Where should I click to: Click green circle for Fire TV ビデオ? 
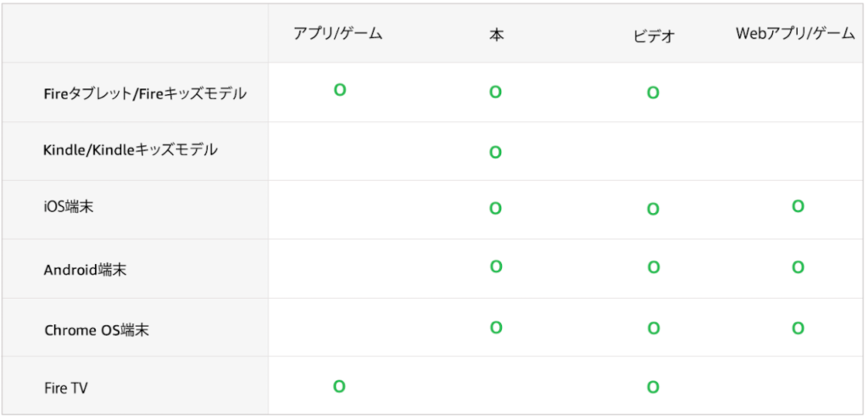654,387
